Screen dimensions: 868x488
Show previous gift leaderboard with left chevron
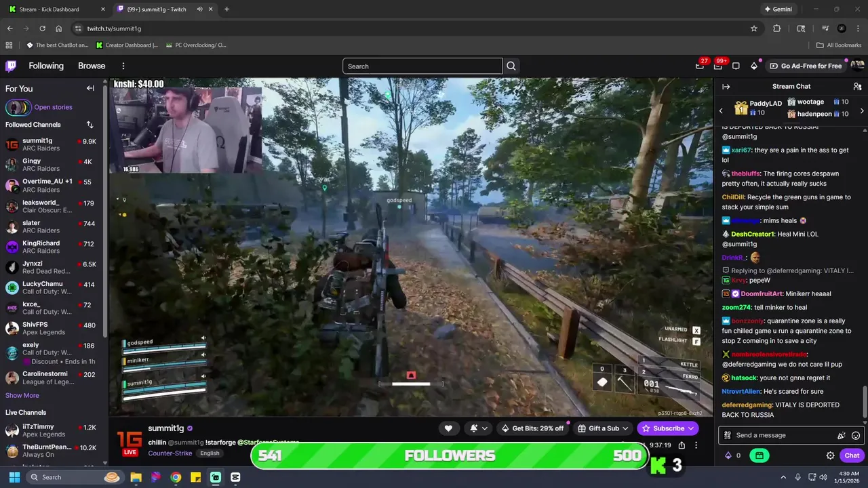[721, 110]
